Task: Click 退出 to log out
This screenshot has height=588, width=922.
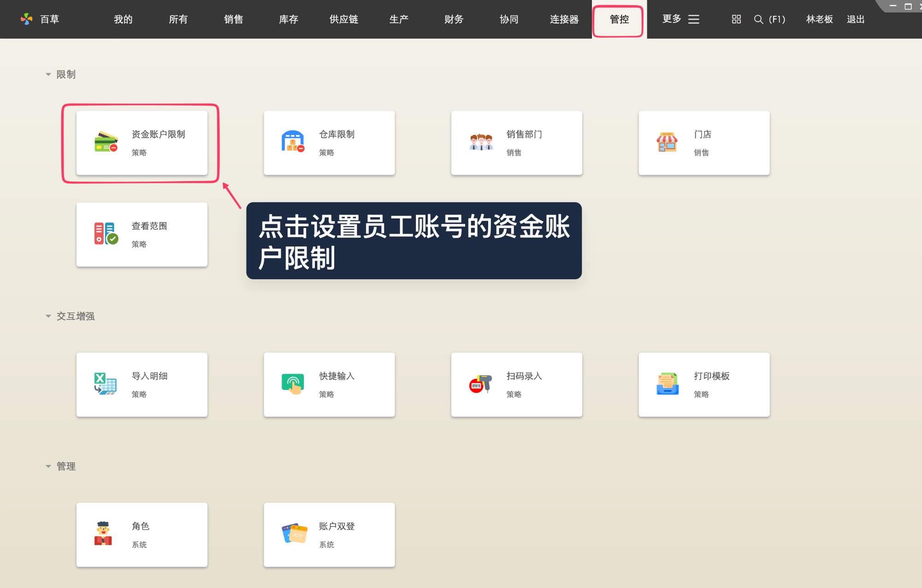Action: pyautogui.click(x=855, y=19)
